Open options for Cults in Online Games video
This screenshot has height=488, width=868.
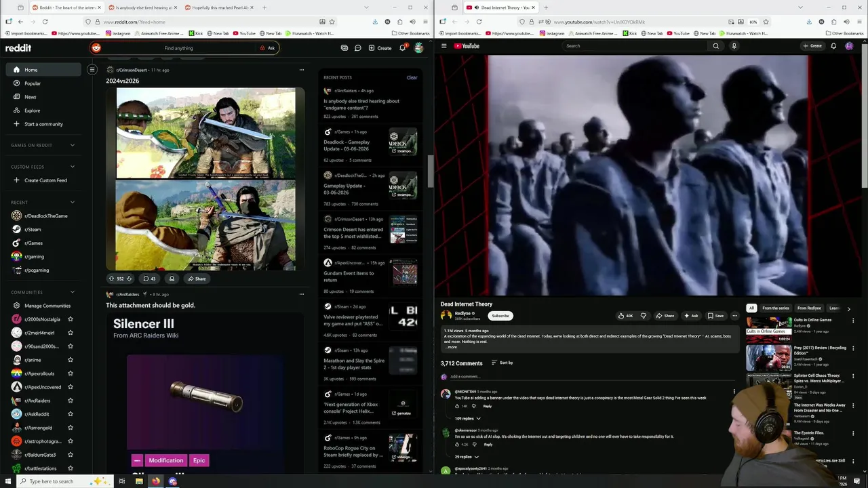tap(853, 321)
